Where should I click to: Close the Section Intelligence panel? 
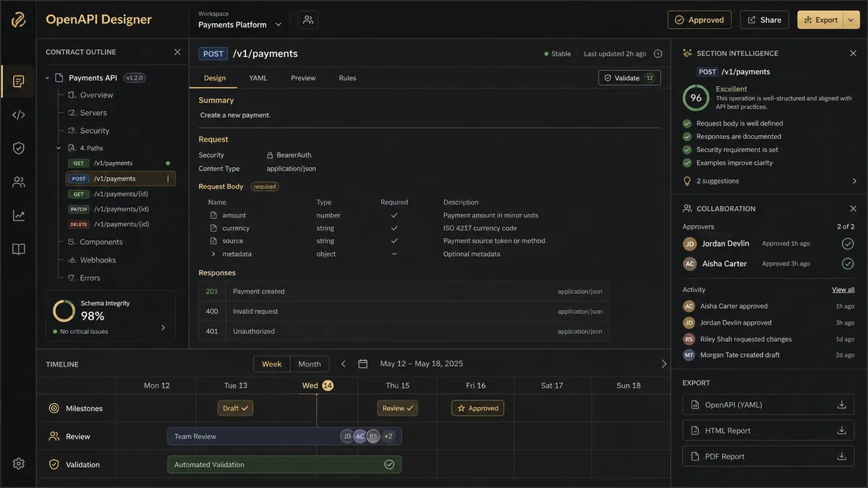point(853,53)
